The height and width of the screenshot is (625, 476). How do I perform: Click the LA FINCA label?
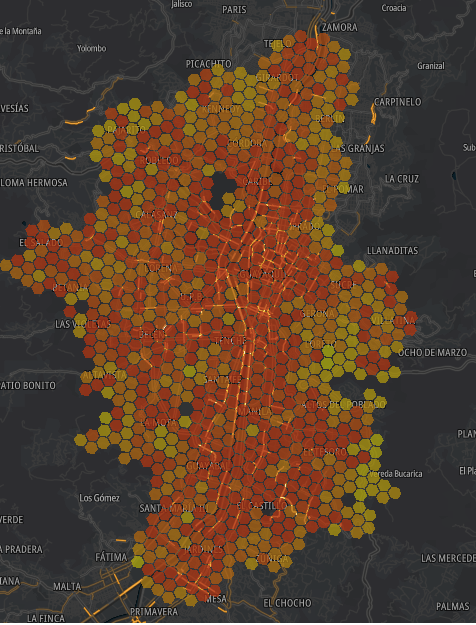46,619
